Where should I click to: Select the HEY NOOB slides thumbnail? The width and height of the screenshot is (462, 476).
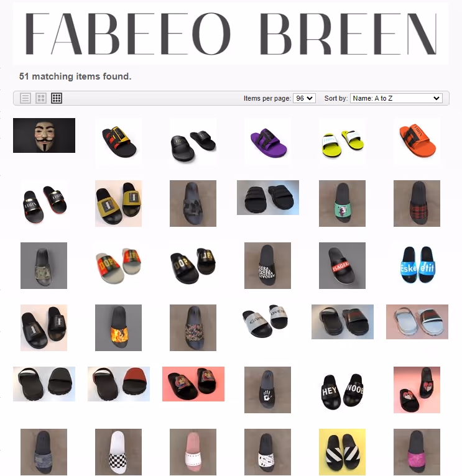[x=343, y=390]
